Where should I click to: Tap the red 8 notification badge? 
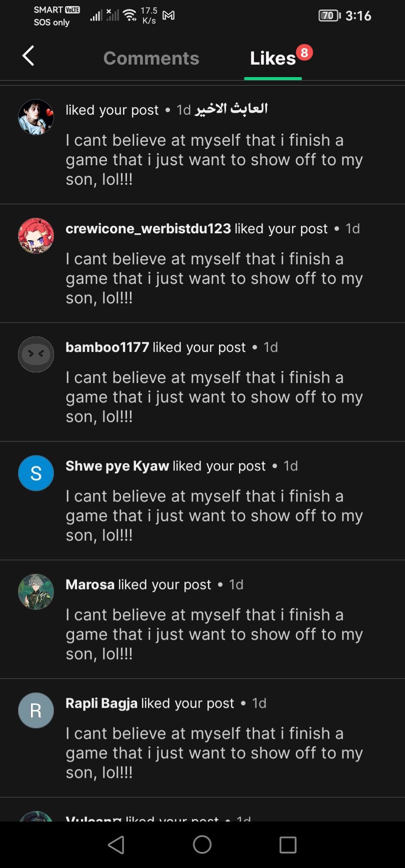click(x=304, y=53)
